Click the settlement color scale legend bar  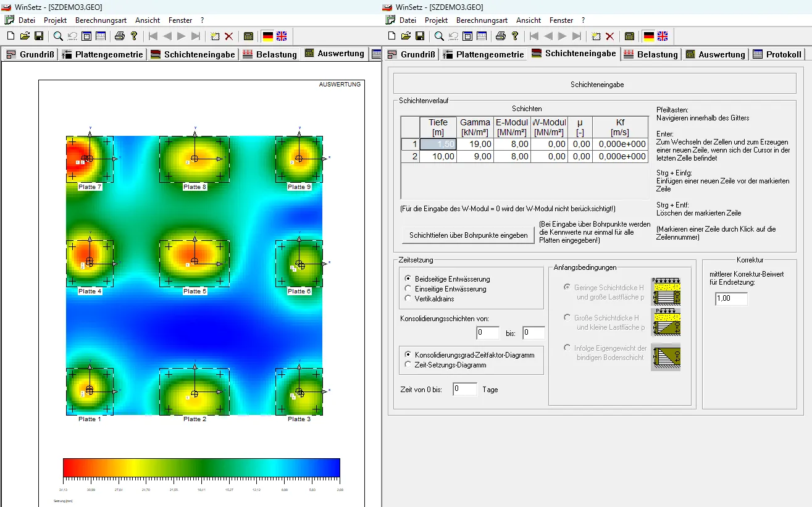pyautogui.click(x=201, y=467)
